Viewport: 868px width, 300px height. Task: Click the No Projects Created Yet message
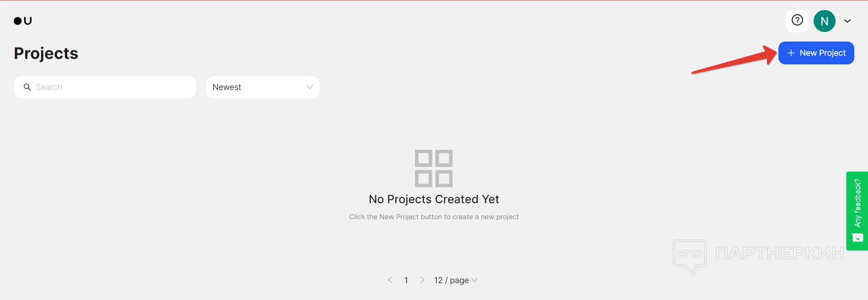click(434, 199)
